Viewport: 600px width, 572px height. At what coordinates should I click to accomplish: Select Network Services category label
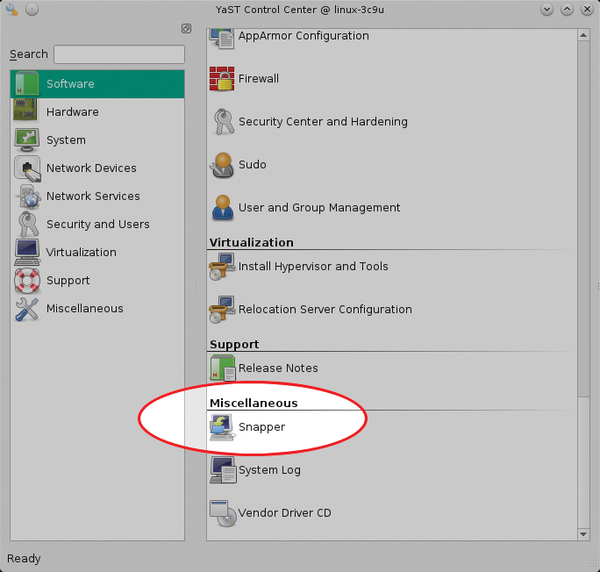[x=93, y=196]
